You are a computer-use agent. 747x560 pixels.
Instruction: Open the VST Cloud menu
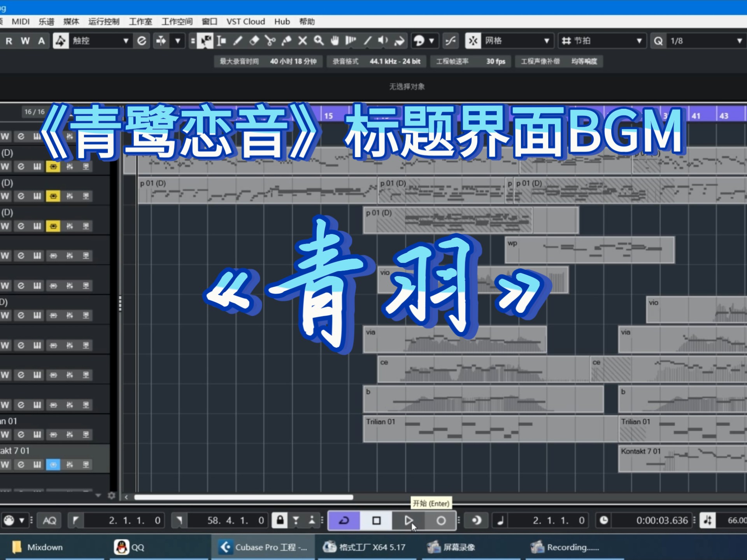coord(245,22)
